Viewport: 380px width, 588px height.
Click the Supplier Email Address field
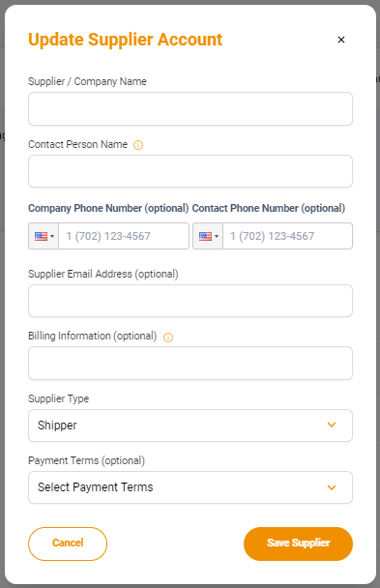[x=190, y=301]
